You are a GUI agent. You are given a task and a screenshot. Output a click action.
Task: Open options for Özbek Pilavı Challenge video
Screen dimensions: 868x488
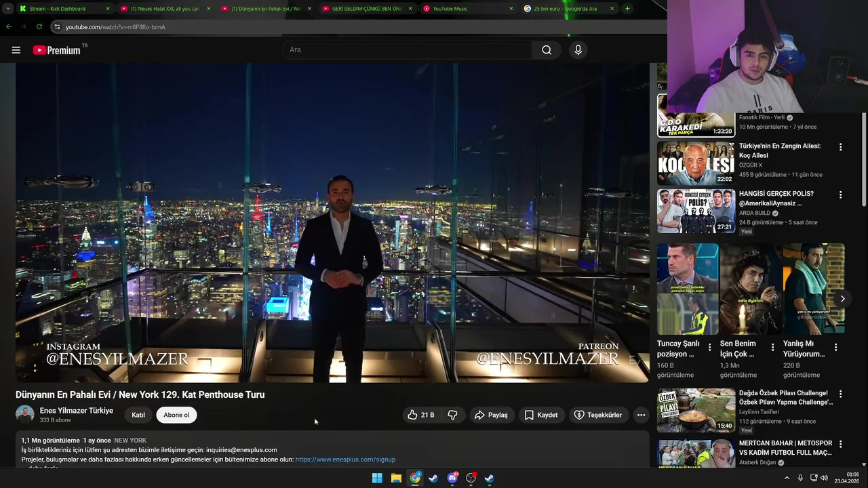coord(840,394)
